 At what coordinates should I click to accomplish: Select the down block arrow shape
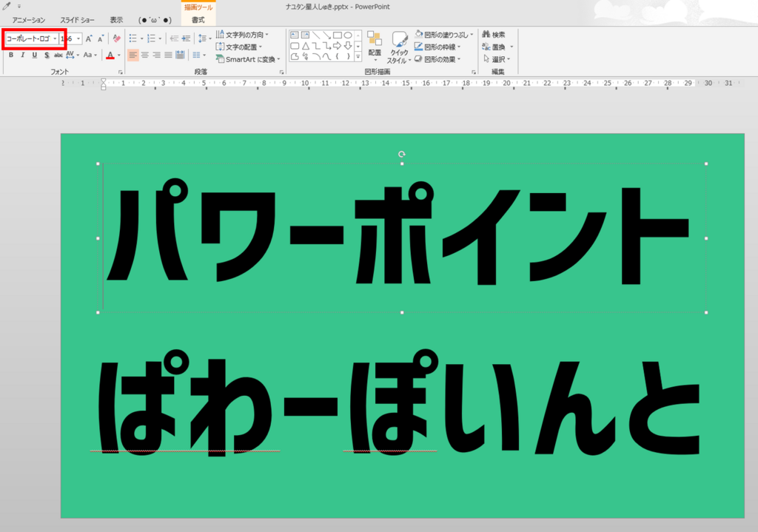point(348,46)
